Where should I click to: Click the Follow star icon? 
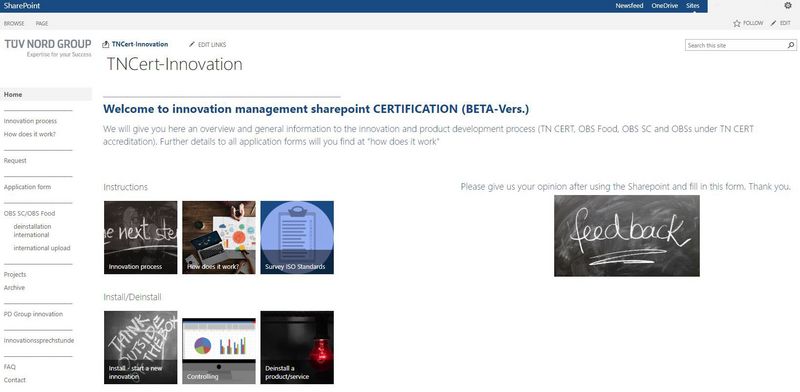click(737, 23)
